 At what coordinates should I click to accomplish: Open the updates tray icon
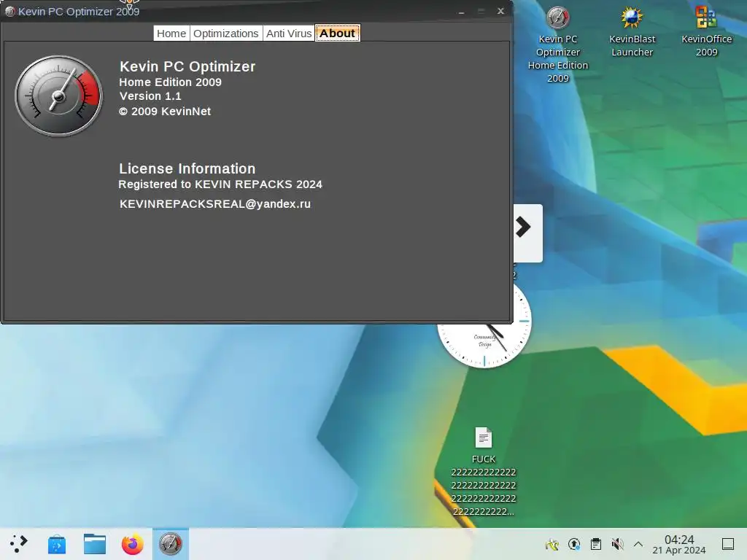[574, 544]
